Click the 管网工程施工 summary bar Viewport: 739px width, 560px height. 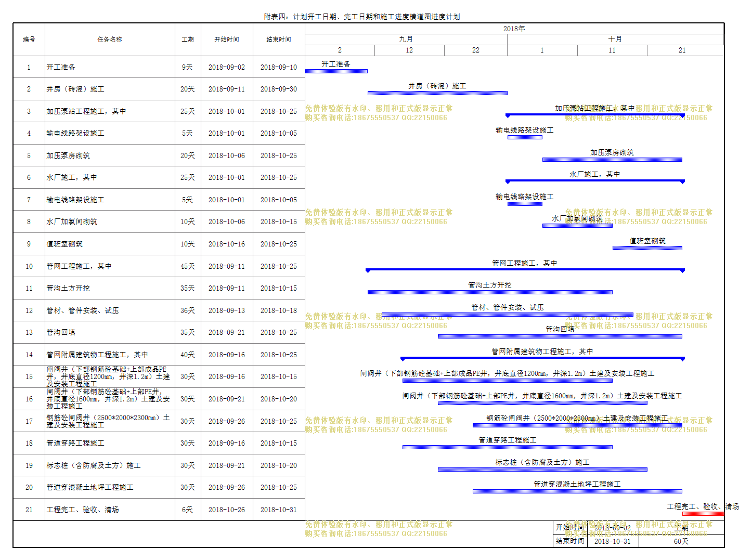coord(525,270)
